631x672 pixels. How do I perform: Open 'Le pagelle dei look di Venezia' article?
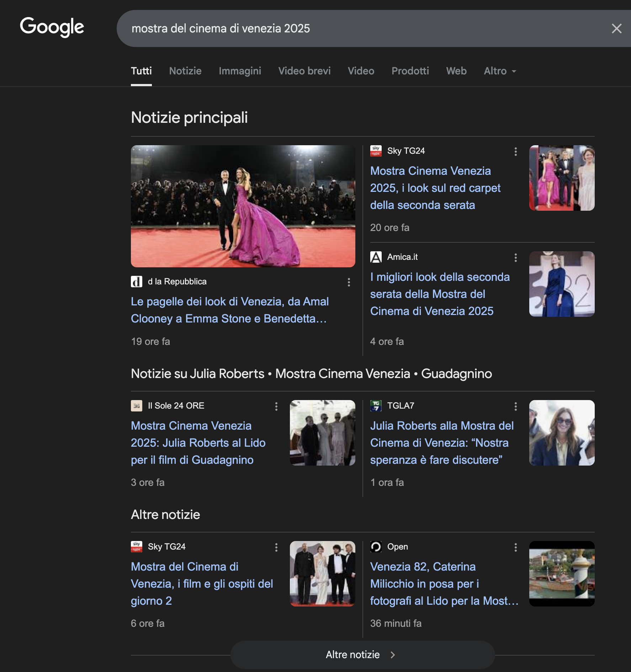tap(229, 310)
